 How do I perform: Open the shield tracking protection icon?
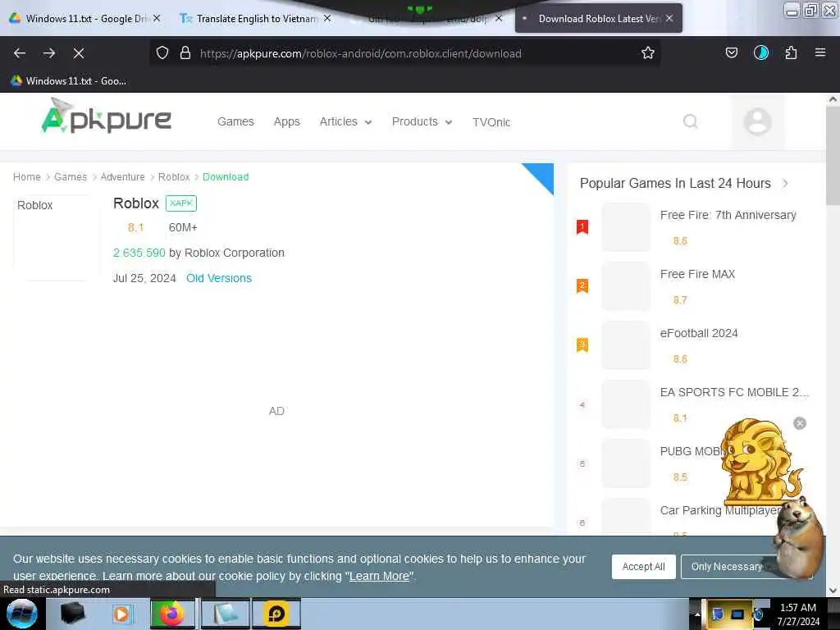tap(162, 53)
